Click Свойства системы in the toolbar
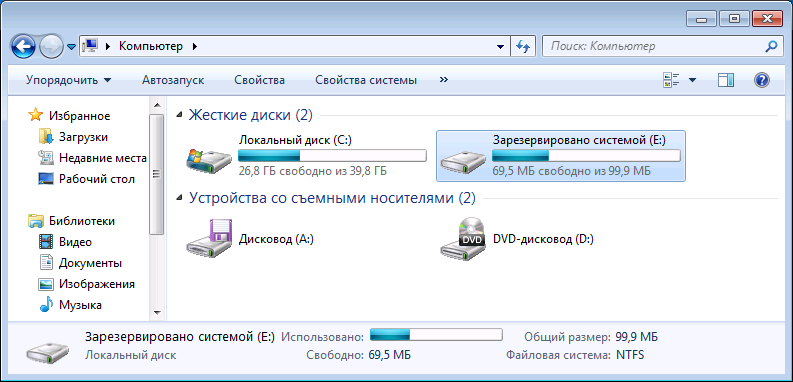 [x=366, y=80]
